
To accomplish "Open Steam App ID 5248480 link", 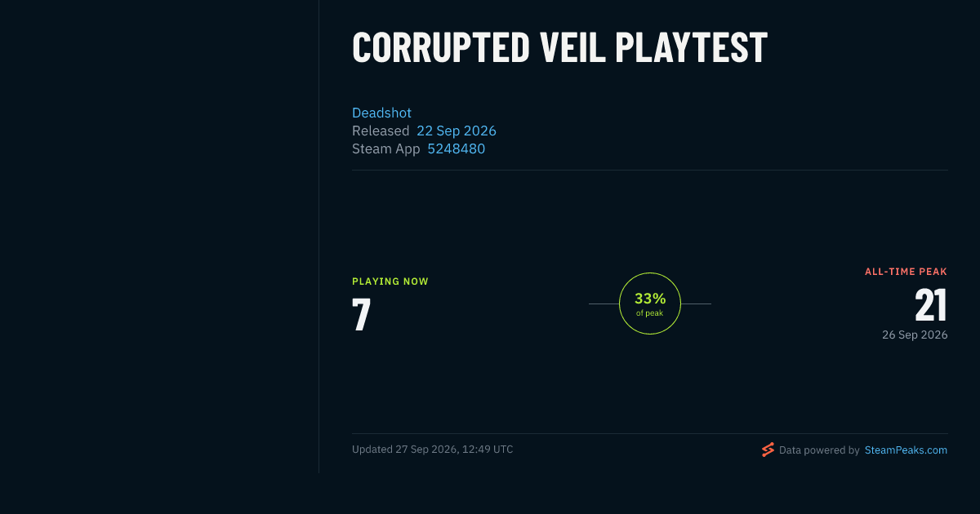I will point(457,148).
